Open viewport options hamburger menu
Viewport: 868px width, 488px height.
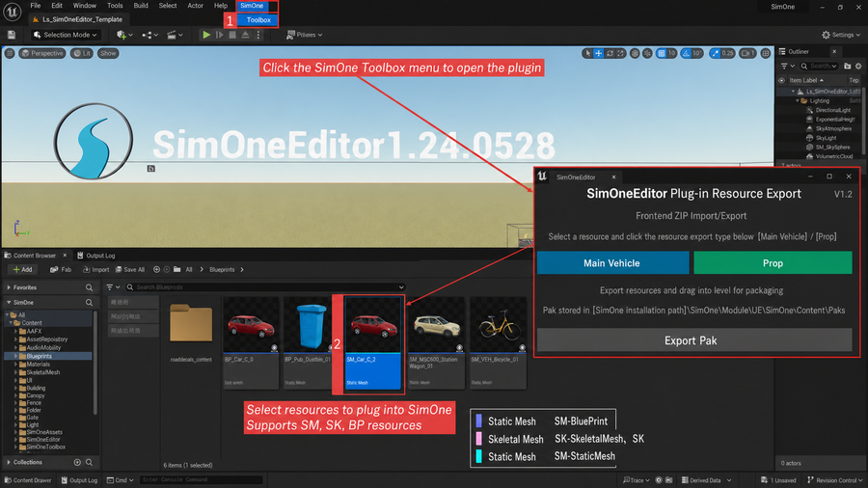tap(10, 53)
